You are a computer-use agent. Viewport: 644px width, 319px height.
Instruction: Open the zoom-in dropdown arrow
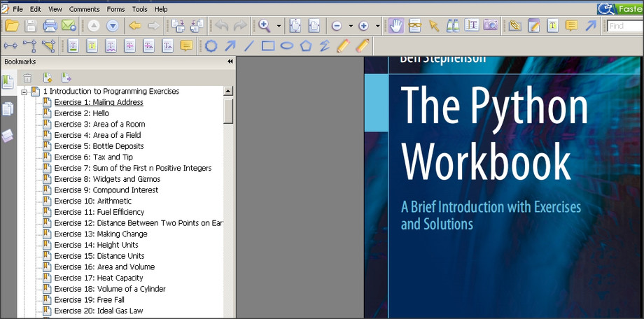[x=377, y=26]
